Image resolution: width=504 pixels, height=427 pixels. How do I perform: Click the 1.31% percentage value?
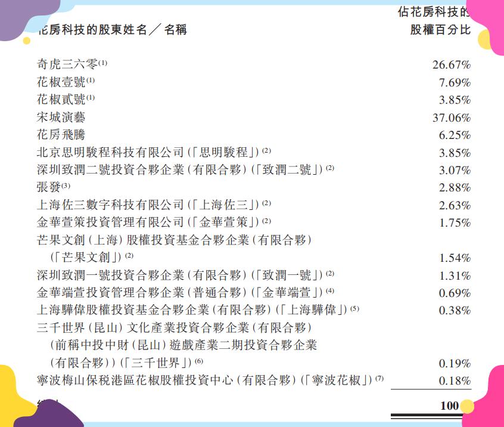455,276
